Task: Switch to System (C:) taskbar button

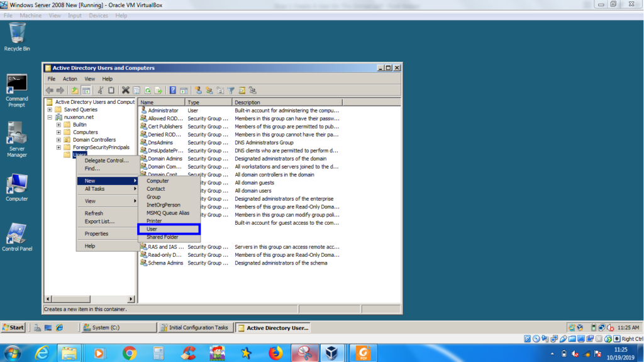Action: pos(119,327)
